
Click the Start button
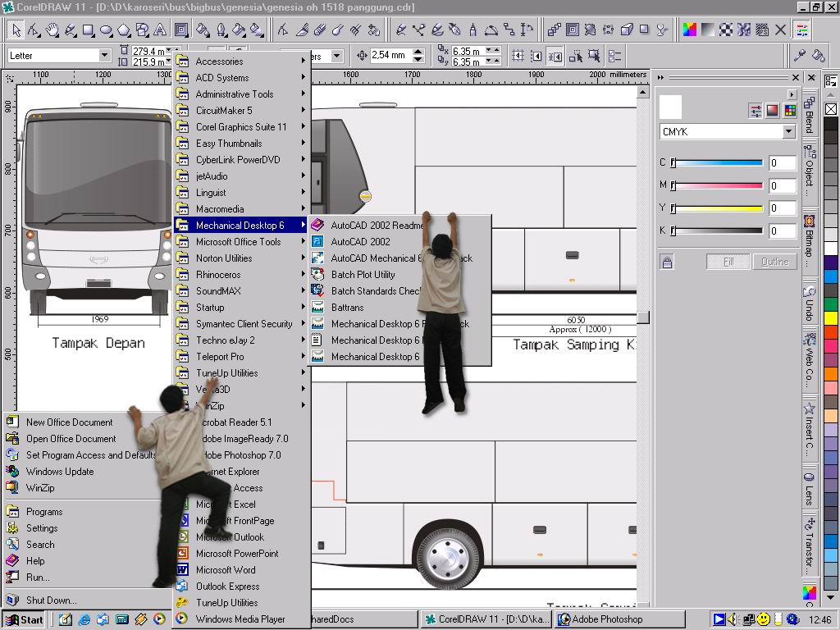pos(24,620)
